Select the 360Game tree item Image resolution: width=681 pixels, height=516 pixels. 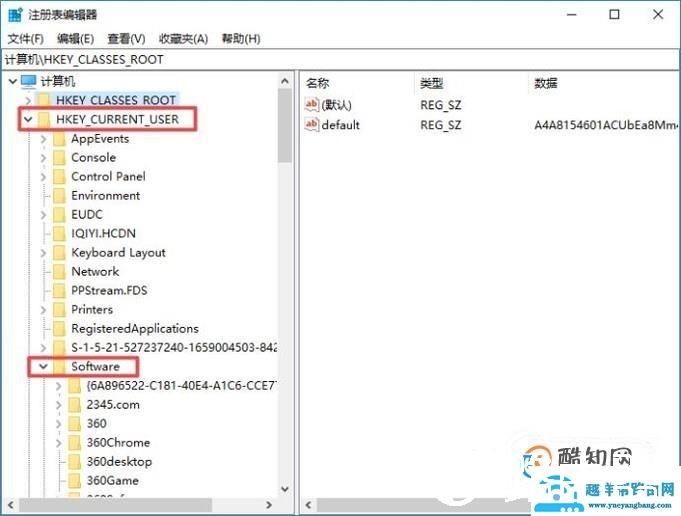(113, 480)
